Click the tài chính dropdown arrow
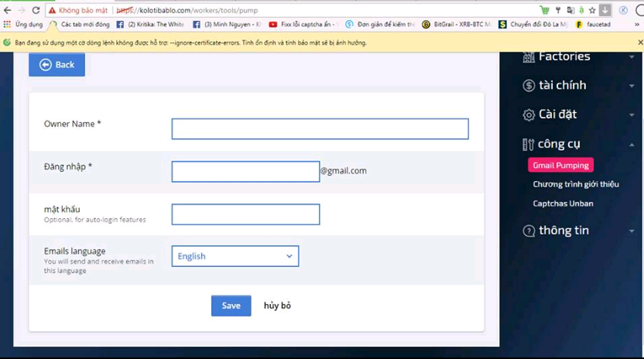This screenshot has width=644, height=359. 632,86
